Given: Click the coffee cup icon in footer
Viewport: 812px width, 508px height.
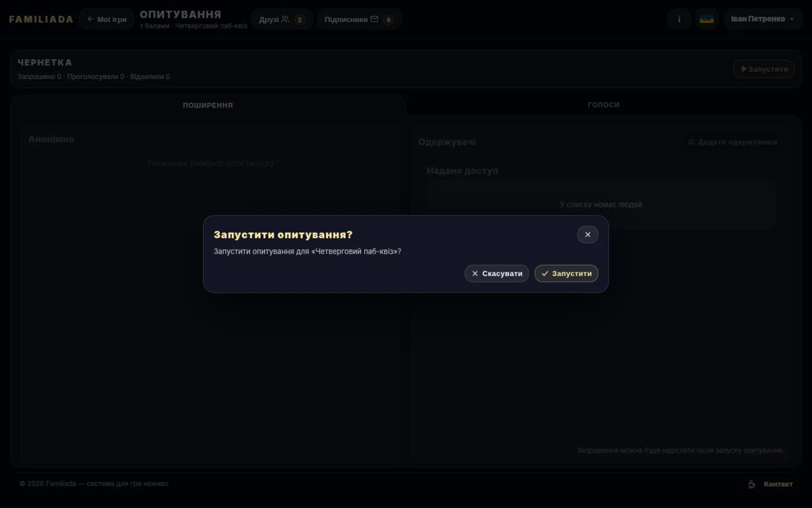Looking at the screenshot, I should click(752, 484).
